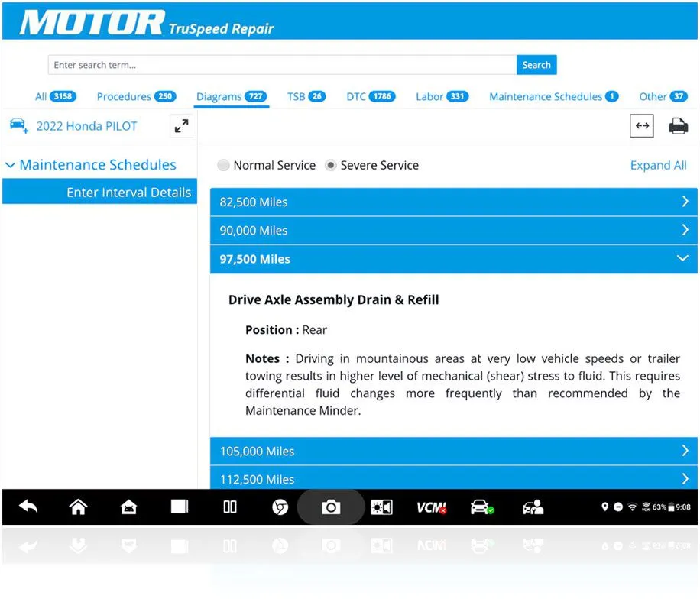700x602 pixels.
Task: Click the diagonal expand arrows next to vehicle name
Action: (181, 125)
